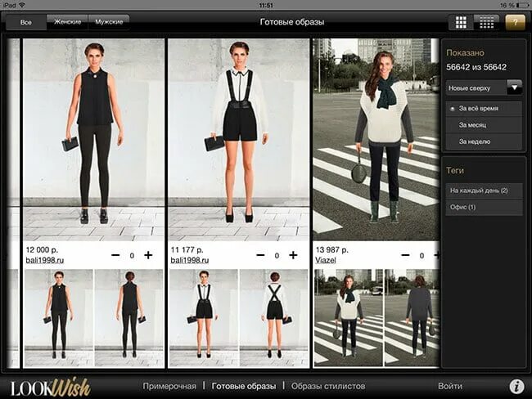
Task: Decrease count on the 11 177 р. look
Action: (x=260, y=255)
